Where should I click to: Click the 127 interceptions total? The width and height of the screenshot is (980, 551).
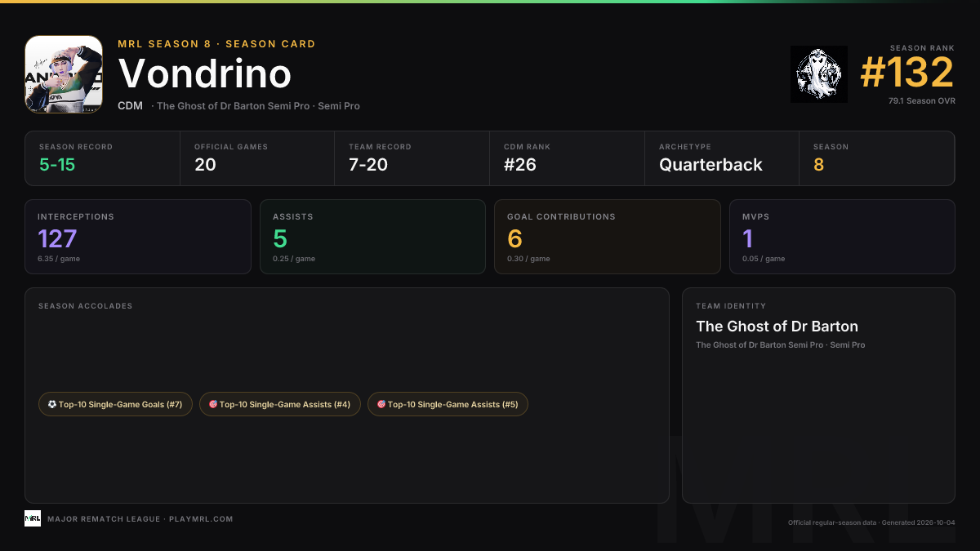[x=57, y=238]
